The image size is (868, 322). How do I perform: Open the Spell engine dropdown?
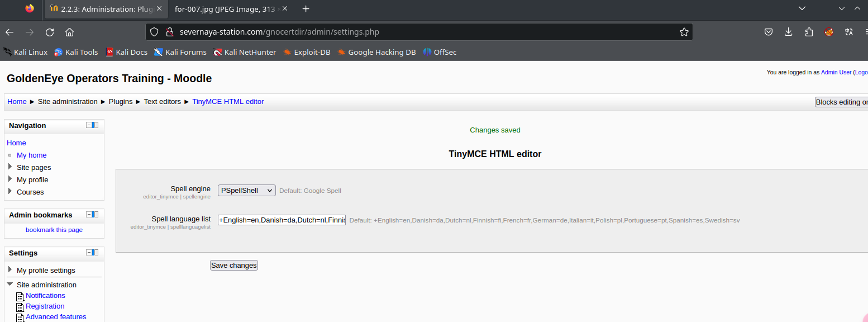[247, 190]
